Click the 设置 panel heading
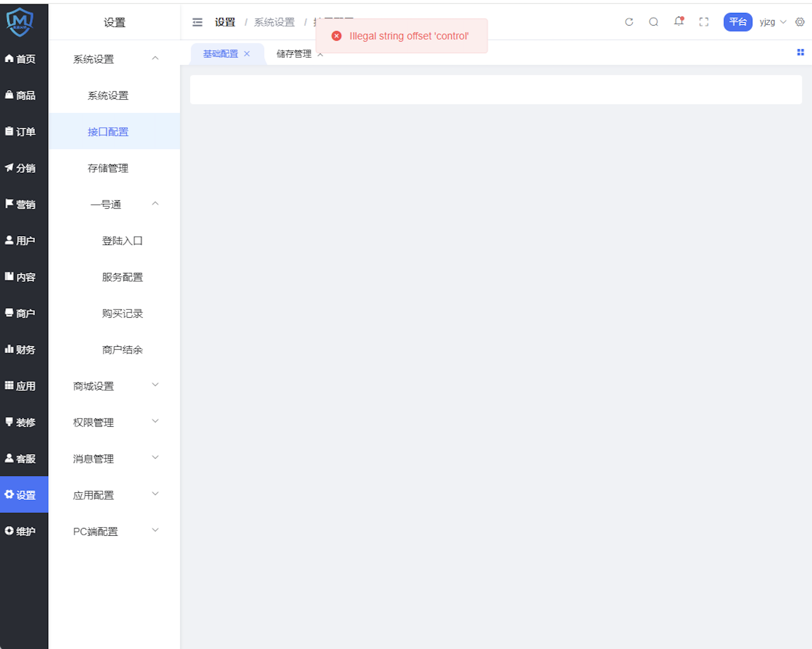 click(x=114, y=22)
